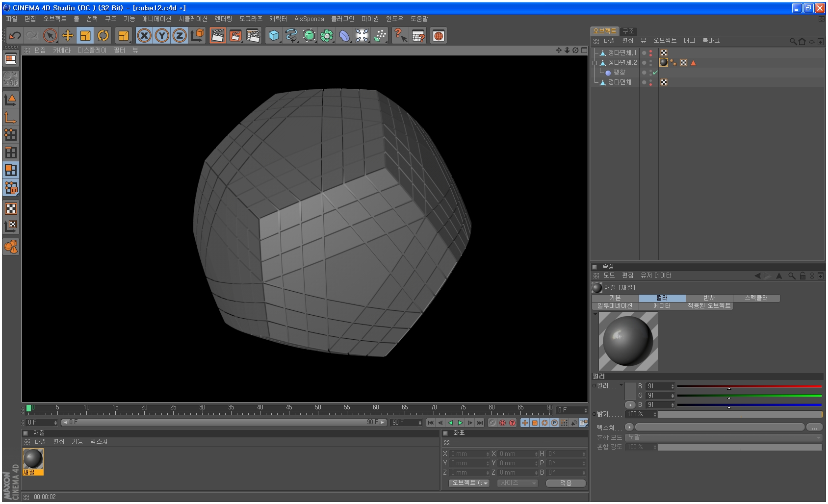
Task: Click the Undo arrow icon
Action: click(x=15, y=35)
